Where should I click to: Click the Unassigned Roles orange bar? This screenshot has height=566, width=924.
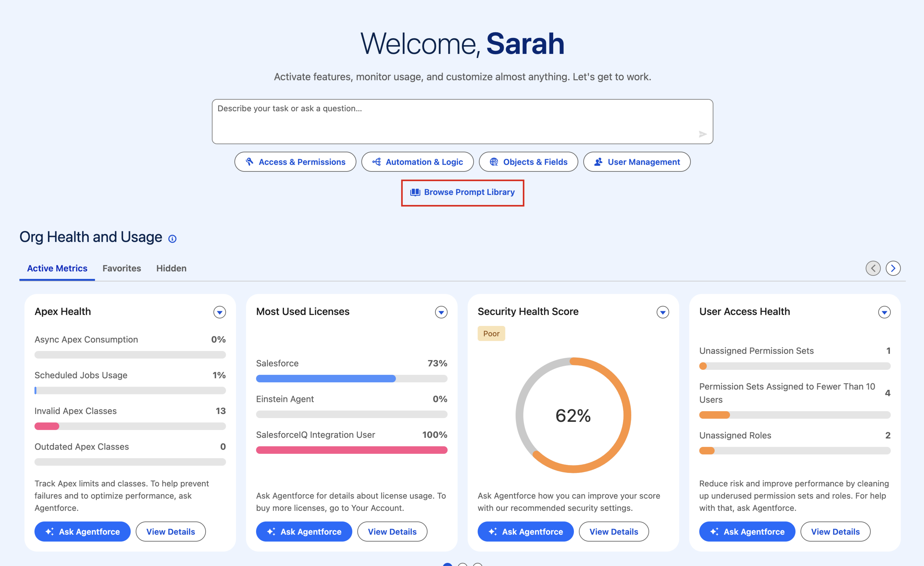pyautogui.click(x=707, y=451)
